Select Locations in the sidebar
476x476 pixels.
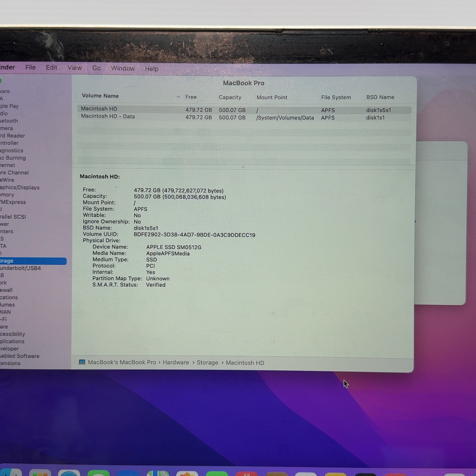9,298
